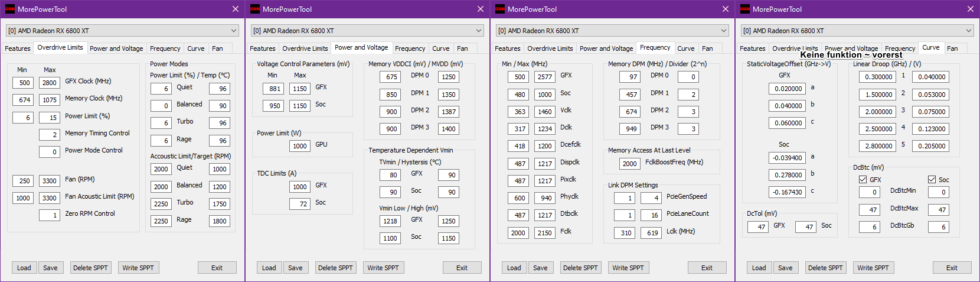Edit the Vclk max field showing 1460

pyautogui.click(x=545, y=112)
